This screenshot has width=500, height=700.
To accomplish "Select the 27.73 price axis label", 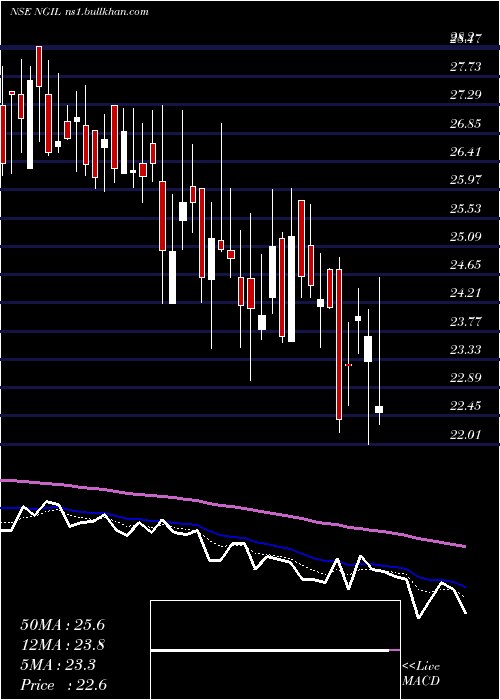I will (x=465, y=67).
